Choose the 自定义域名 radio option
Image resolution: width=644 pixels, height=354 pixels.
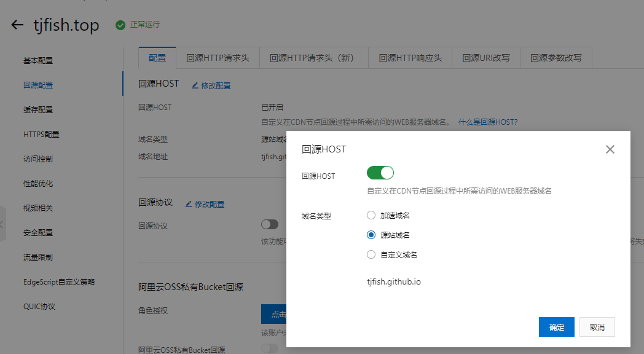371,254
